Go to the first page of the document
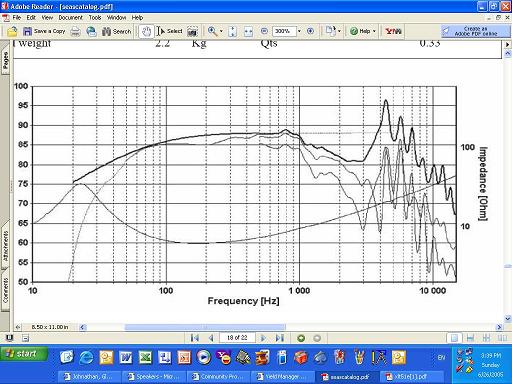This screenshot has height=384, width=512. click(195, 338)
